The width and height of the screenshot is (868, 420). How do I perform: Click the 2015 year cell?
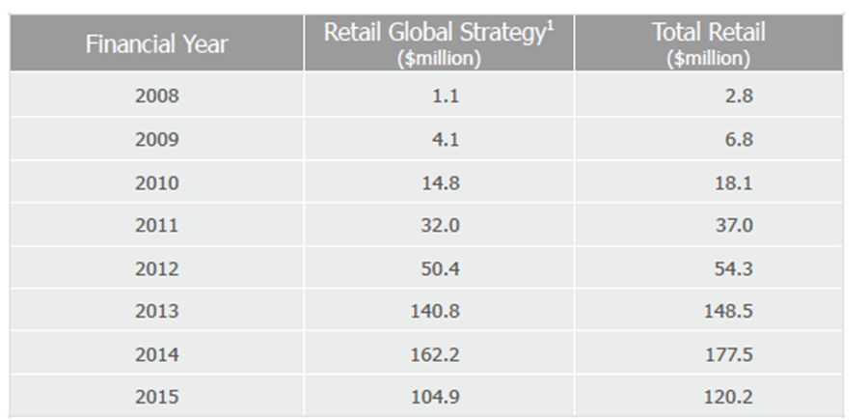tap(156, 397)
